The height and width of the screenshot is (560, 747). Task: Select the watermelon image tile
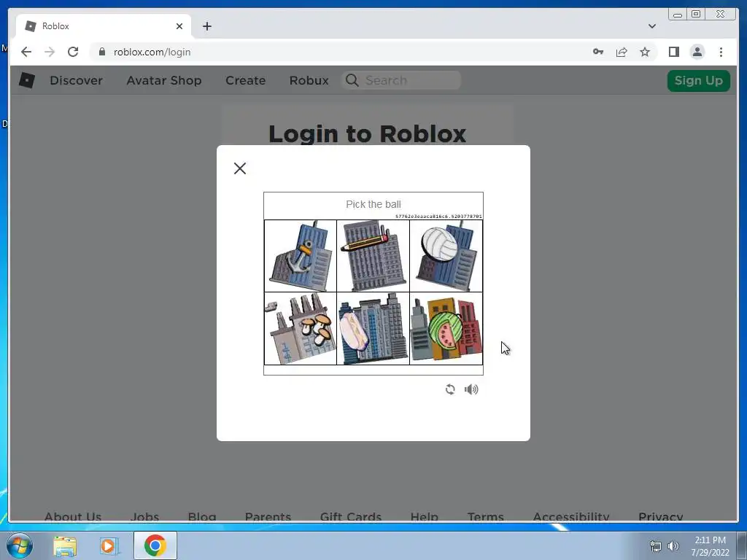446,329
